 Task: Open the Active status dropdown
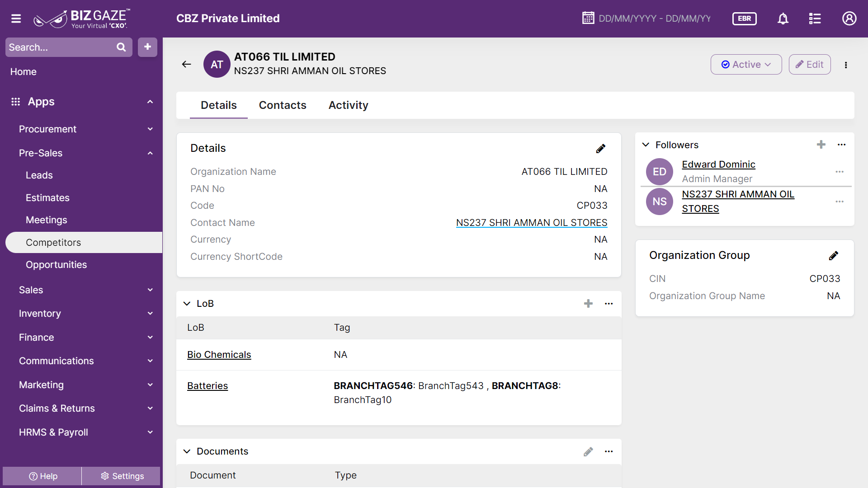point(746,64)
